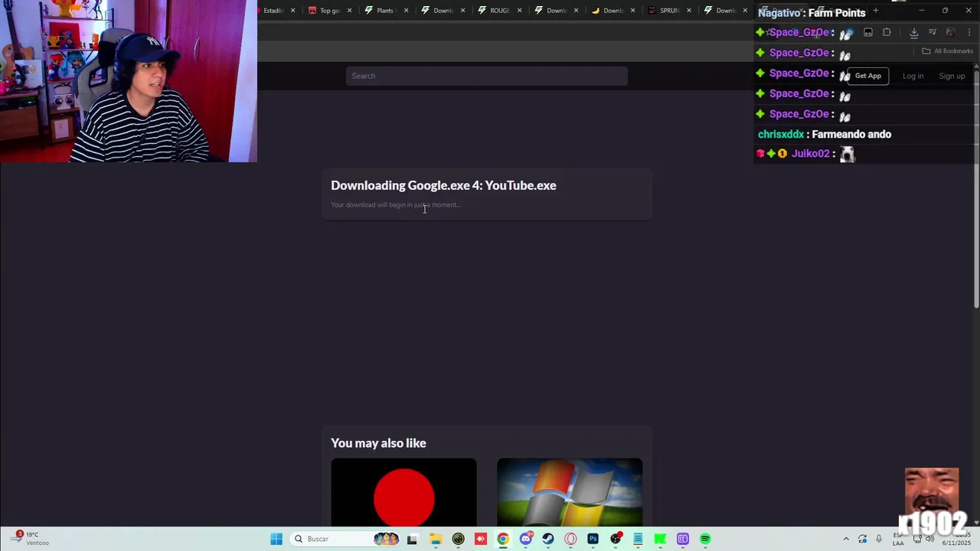Open File Explorer from the taskbar
The image size is (980, 551).
436,539
